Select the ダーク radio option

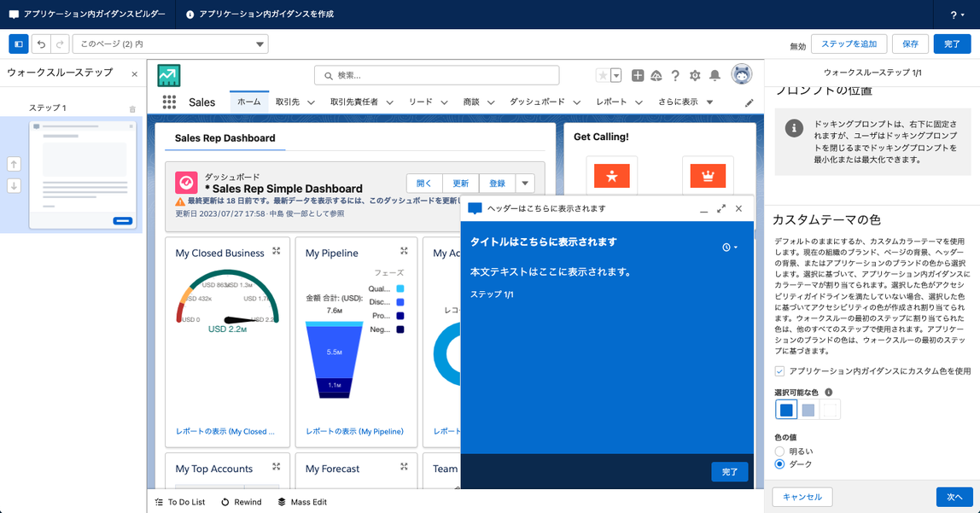(x=779, y=464)
